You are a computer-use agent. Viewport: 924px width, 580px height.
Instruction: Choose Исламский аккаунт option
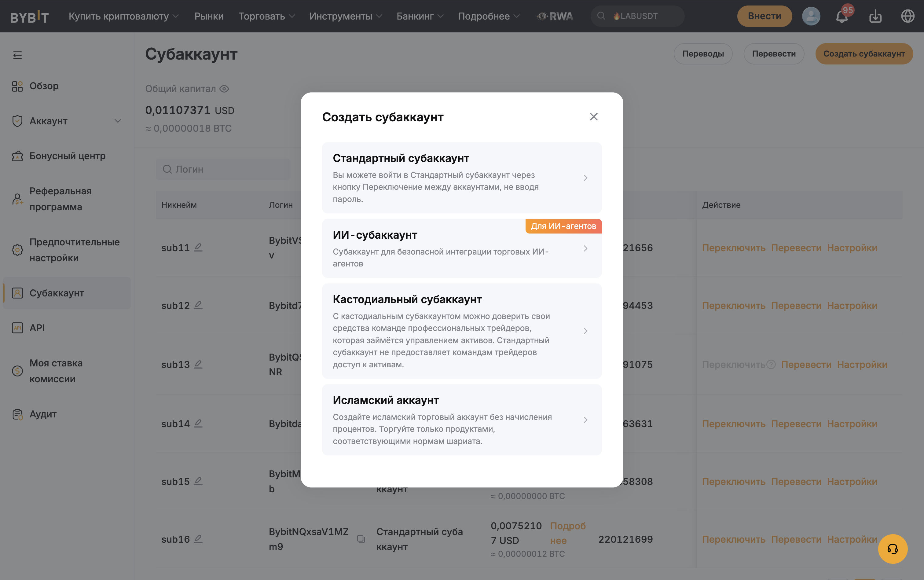pyautogui.click(x=462, y=420)
